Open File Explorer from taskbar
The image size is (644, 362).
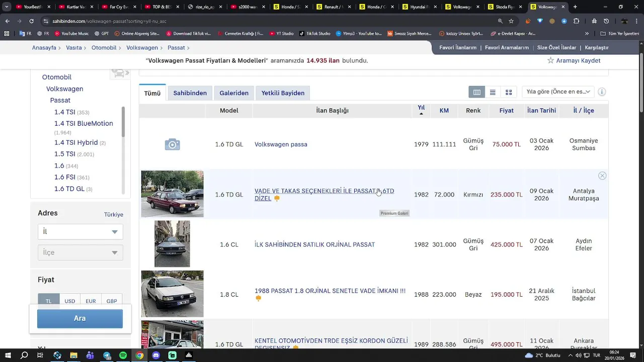(73, 355)
